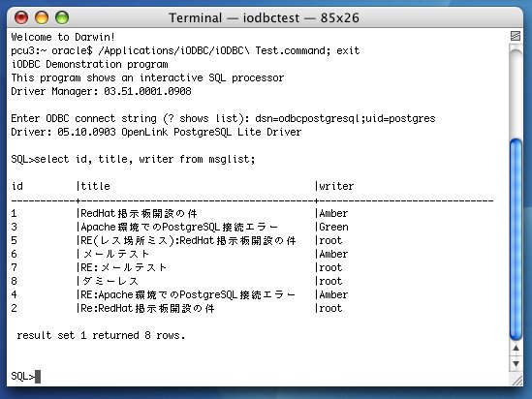Click the yellow minimize window button
This screenshot has width=532, height=399.
pyautogui.click(x=42, y=17)
